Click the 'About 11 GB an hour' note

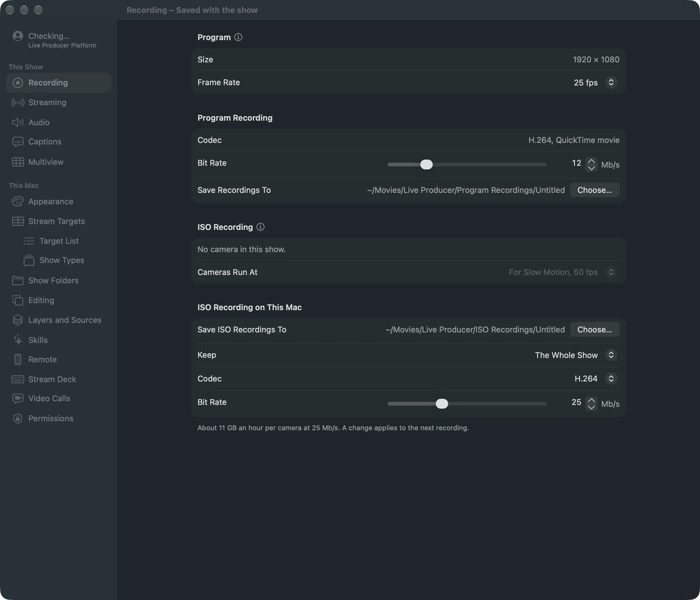[x=333, y=428]
